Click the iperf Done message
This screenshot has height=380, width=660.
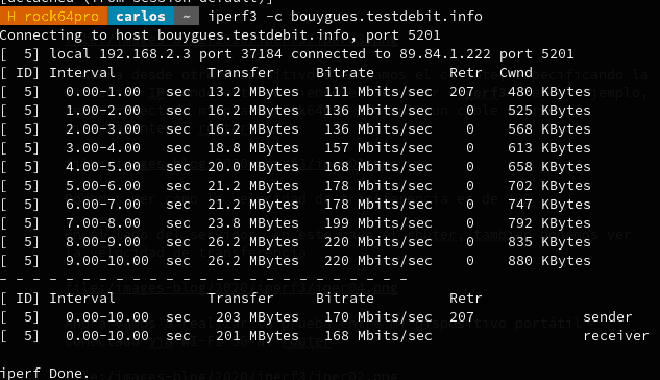(x=45, y=373)
